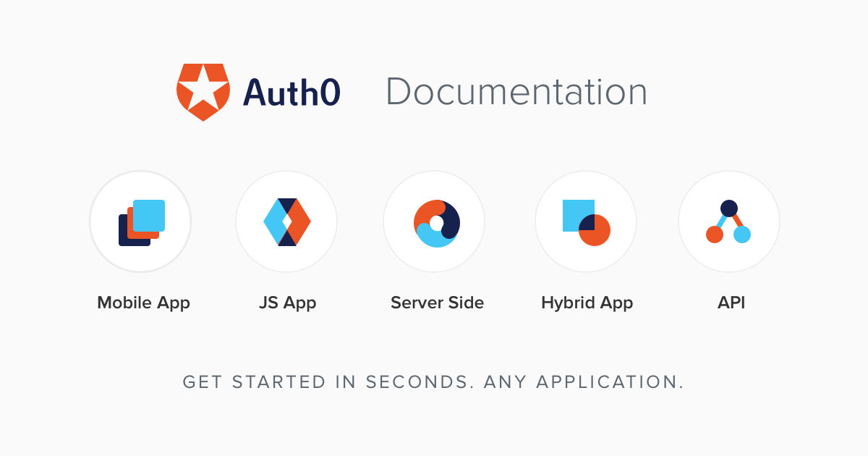Click the Mobile App label
Screen dimensions: 868x456
click(x=143, y=303)
